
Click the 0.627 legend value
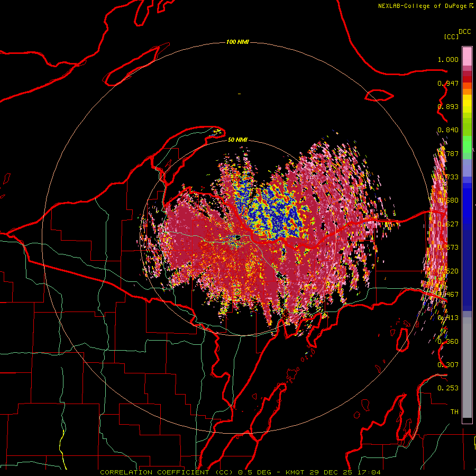[448, 224]
